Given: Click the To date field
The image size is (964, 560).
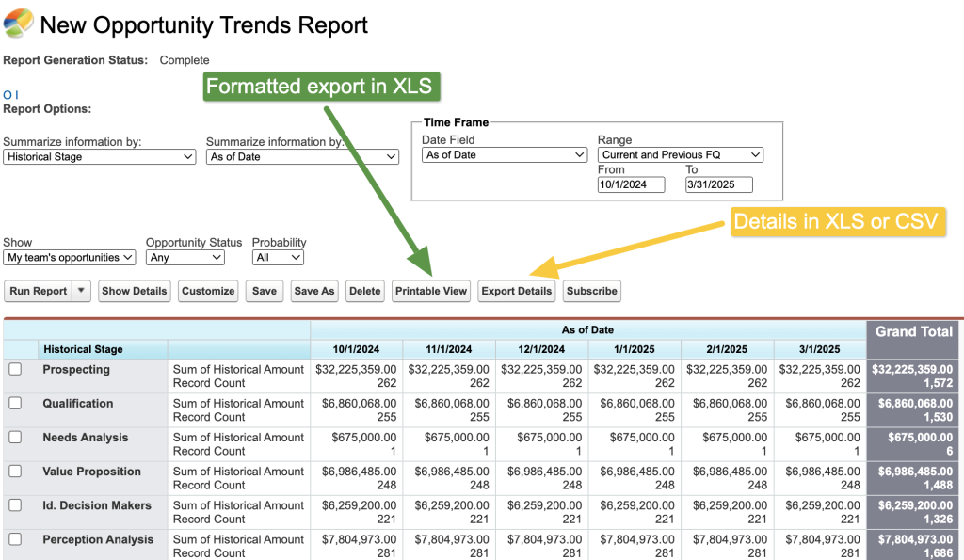Looking at the screenshot, I should pyautogui.click(x=719, y=184).
